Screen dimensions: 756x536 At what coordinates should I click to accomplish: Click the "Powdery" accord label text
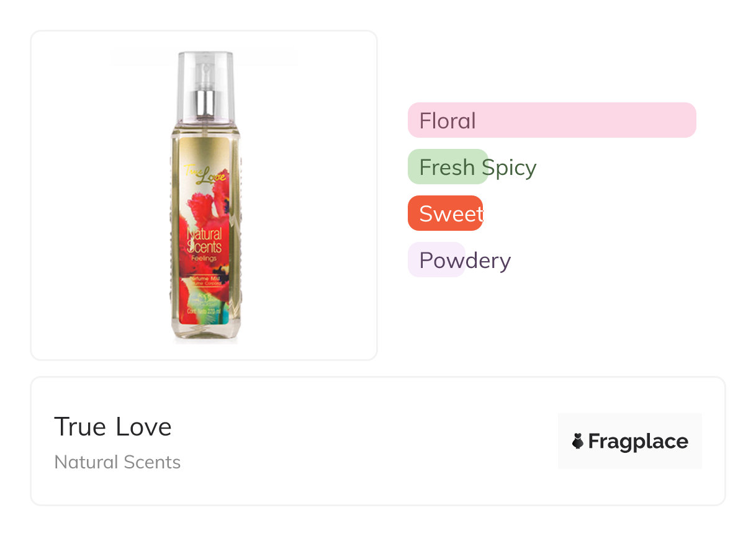tap(465, 261)
